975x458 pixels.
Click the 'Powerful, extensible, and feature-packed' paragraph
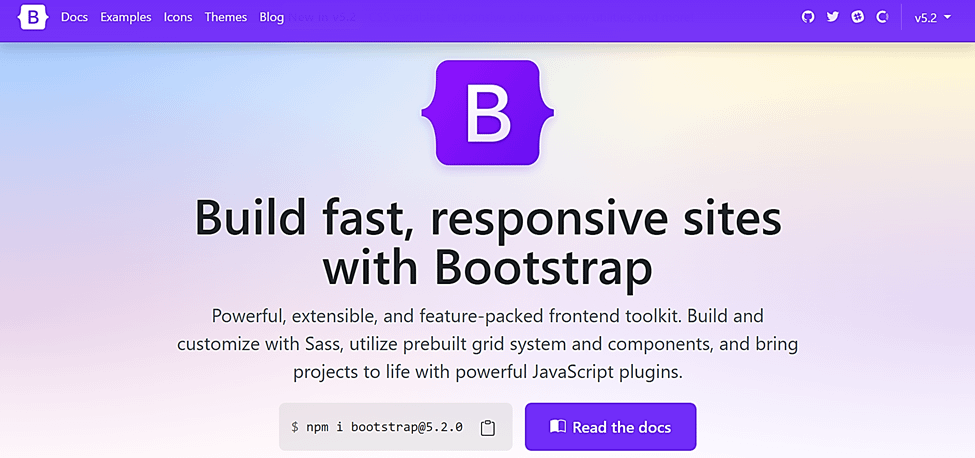(x=488, y=344)
